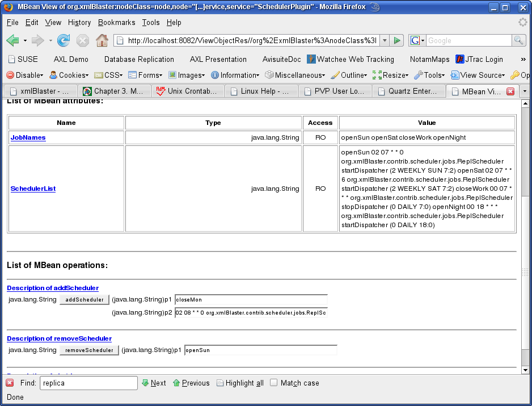This screenshot has height=406, width=532.
Task: Click the Google search box
Action: coord(469,40)
